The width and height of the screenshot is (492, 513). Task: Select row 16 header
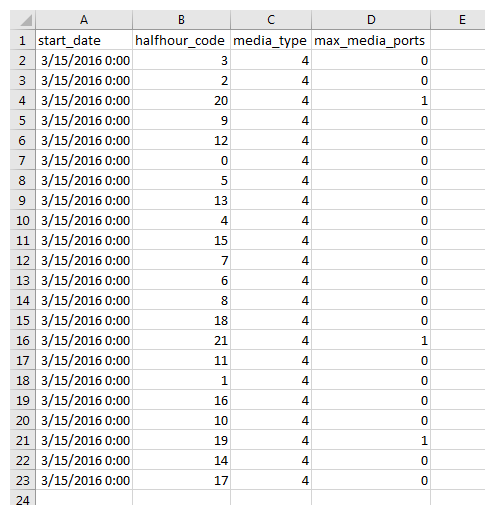point(23,340)
